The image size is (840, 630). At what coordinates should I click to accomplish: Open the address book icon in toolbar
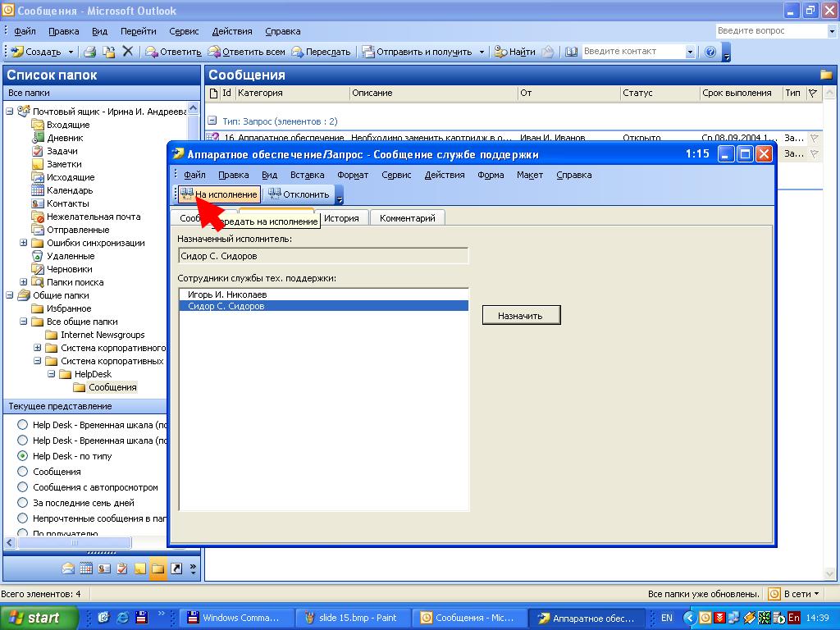pyautogui.click(x=571, y=52)
